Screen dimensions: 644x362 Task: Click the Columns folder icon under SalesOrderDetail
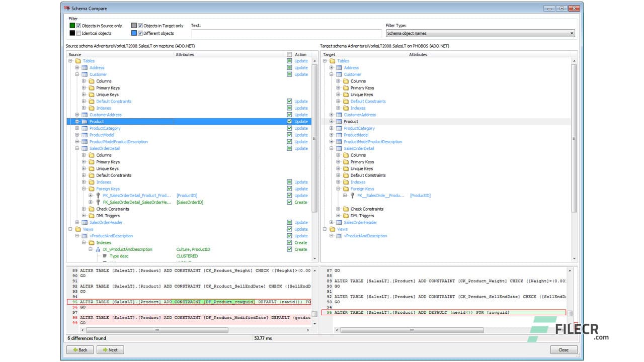[x=91, y=155]
